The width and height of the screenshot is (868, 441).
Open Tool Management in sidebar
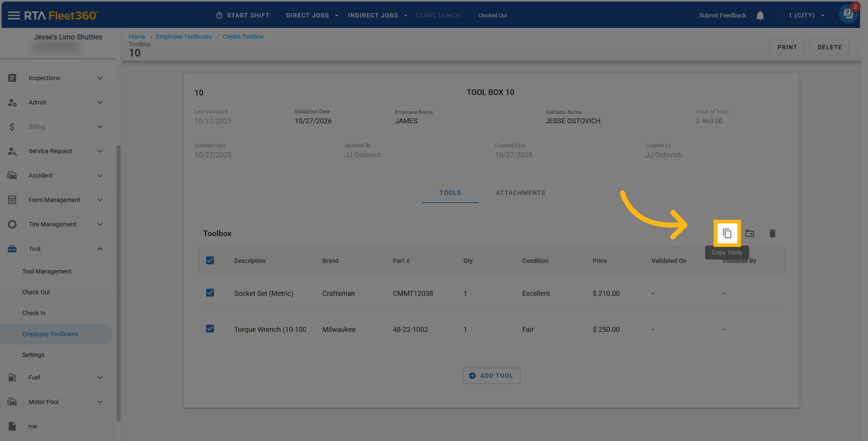point(47,271)
